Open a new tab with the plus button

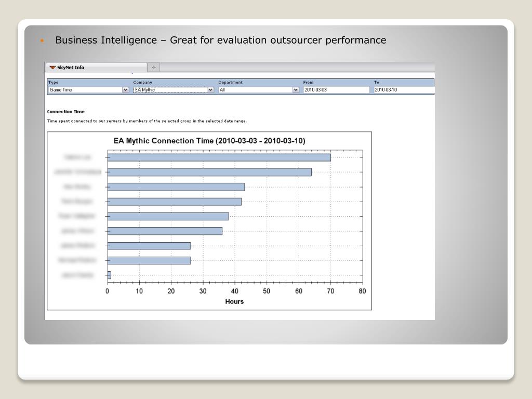tap(154, 67)
